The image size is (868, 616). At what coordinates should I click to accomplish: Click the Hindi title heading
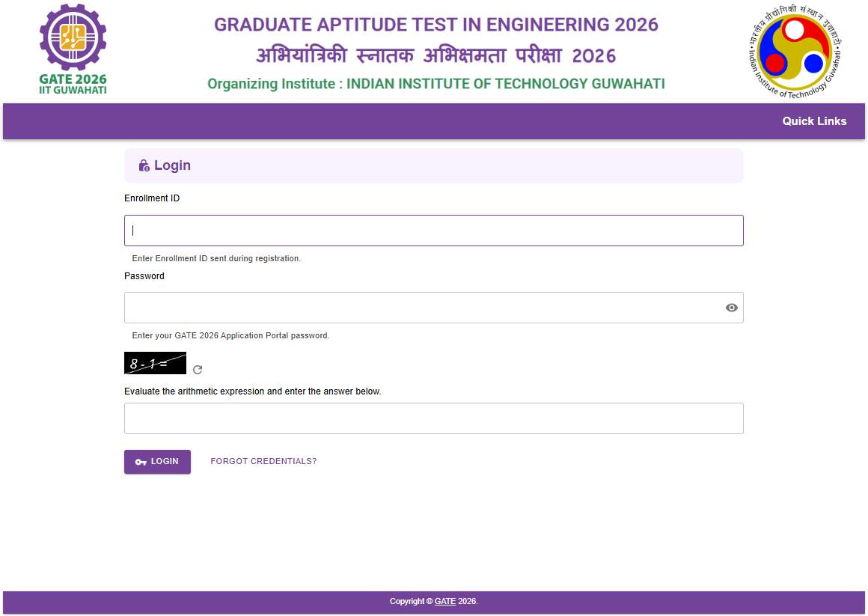click(435, 56)
